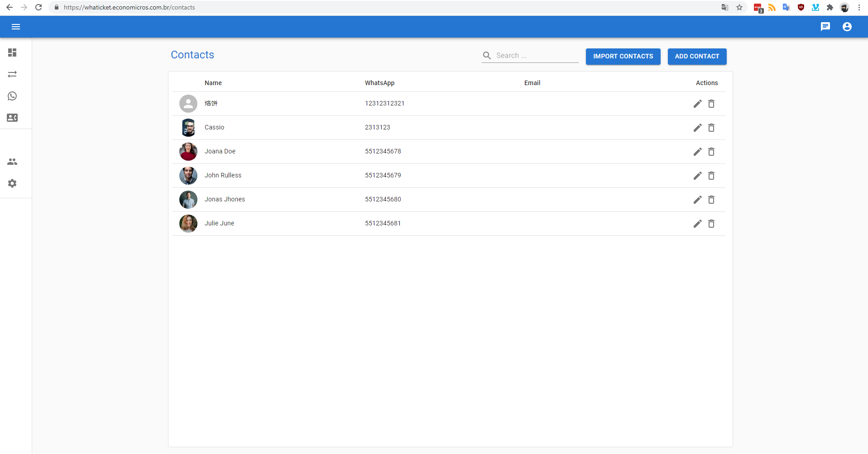This screenshot has height=454, width=868.
Task: Open the browser extensions puzzle menu
Action: [x=830, y=7]
